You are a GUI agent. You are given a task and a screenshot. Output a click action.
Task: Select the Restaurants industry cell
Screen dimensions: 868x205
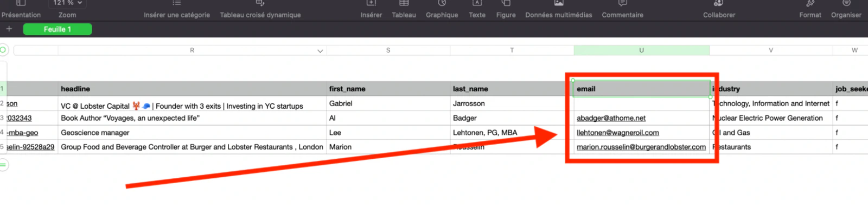coord(771,147)
